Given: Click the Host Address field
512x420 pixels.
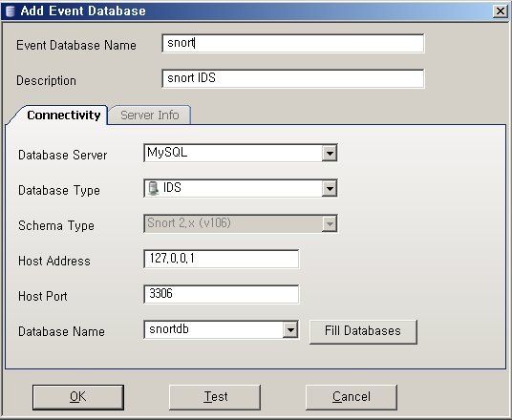Looking at the screenshot, I should point(221,259).
